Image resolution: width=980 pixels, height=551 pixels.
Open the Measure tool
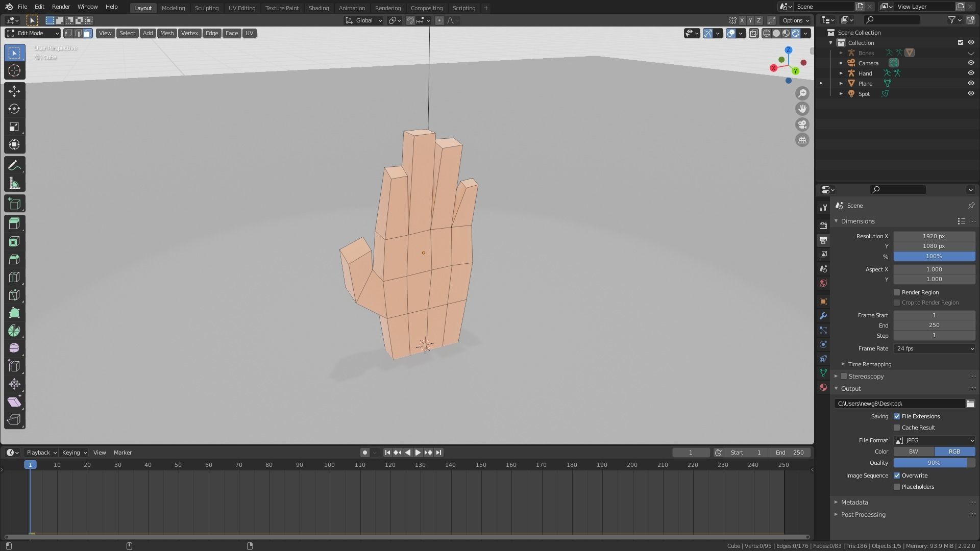[14, 182]
